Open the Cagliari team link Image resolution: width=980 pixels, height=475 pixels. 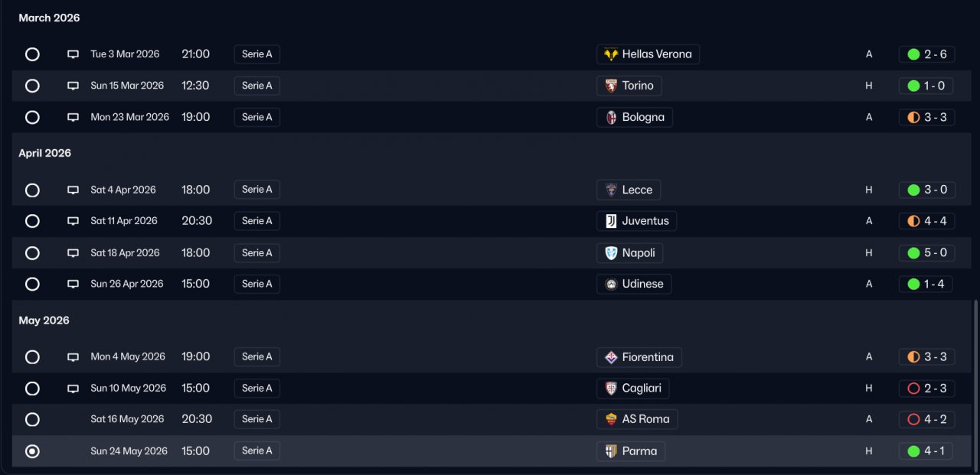click(641, 389)
